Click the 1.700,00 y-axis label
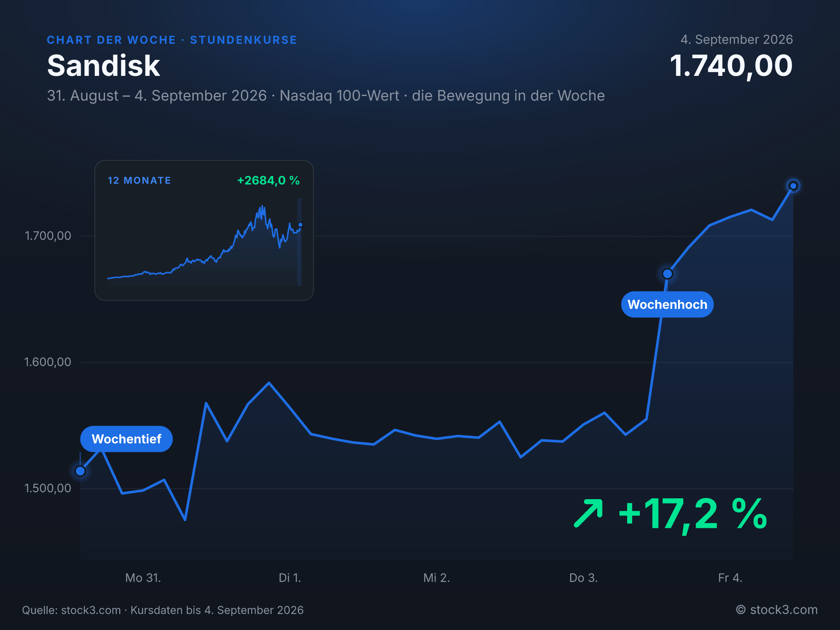Screen dimensions: 840x630 pyautogui.click(x=48, y=236)
